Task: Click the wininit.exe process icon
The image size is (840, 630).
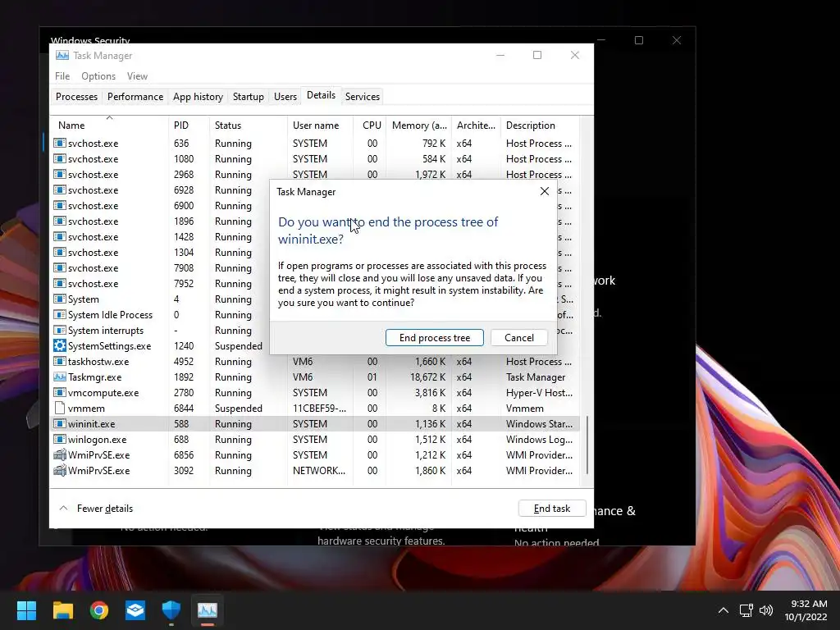Action: click(59, 424)
